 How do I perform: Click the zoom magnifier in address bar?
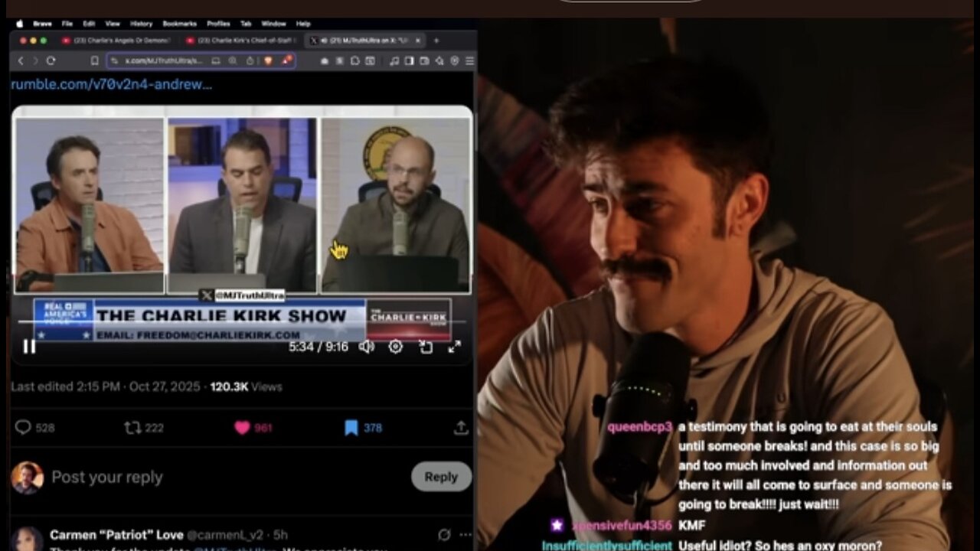232,60
